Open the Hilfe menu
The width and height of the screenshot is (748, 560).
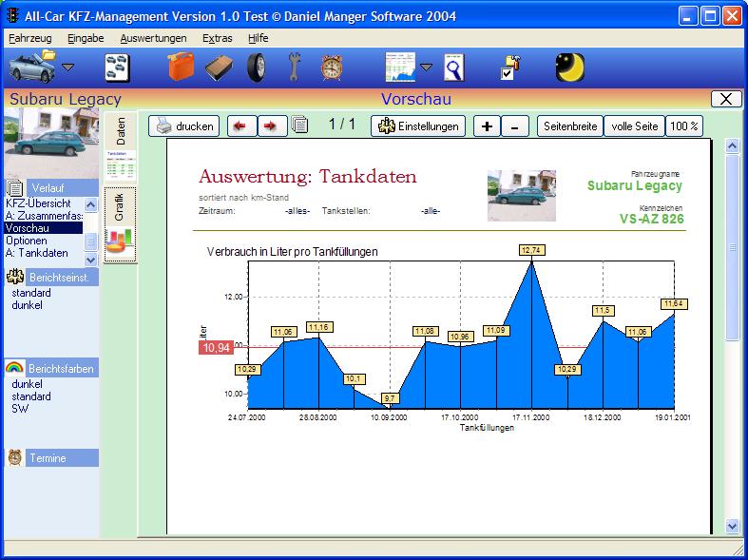259,38
